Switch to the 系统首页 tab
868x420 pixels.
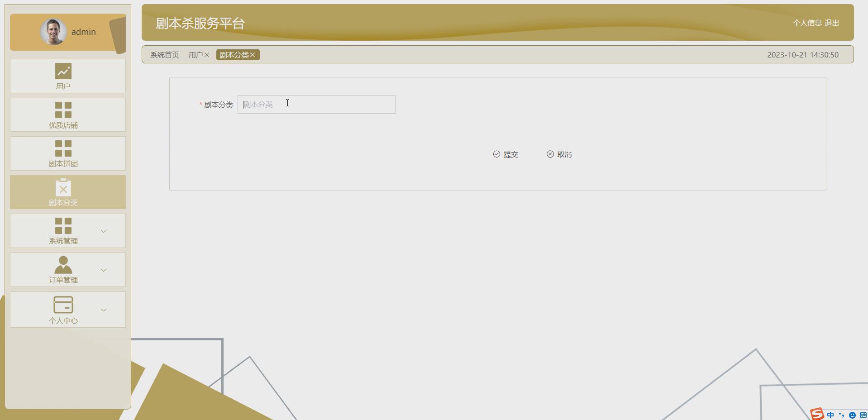tap(165, 55)
